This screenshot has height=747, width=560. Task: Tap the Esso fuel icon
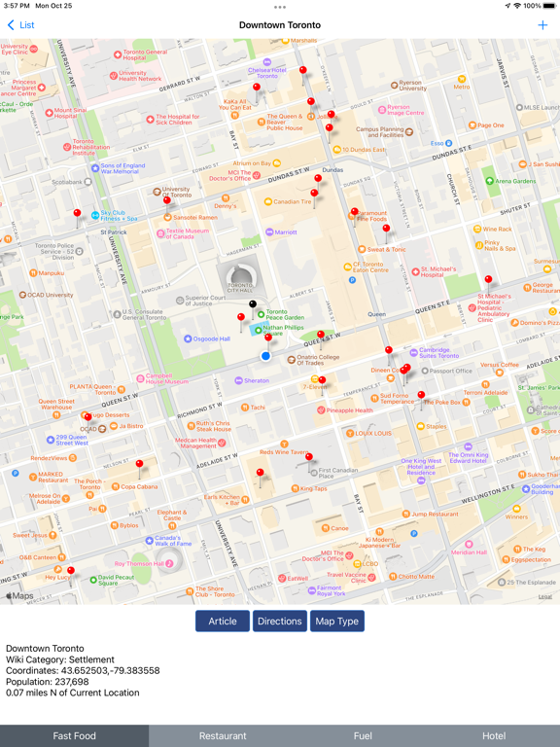[448, 143]
